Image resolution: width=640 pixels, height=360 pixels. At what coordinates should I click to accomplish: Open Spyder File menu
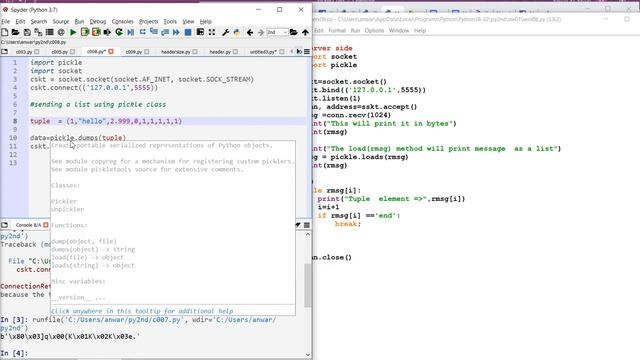coord(6,21)
